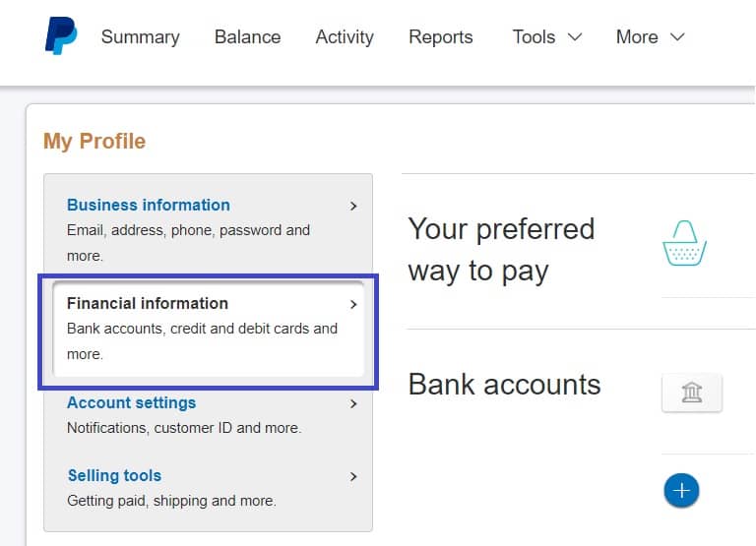This screenshot has width=756, height=546.
Task: Click the blue plus add button
Action: (x=681, y=491)
